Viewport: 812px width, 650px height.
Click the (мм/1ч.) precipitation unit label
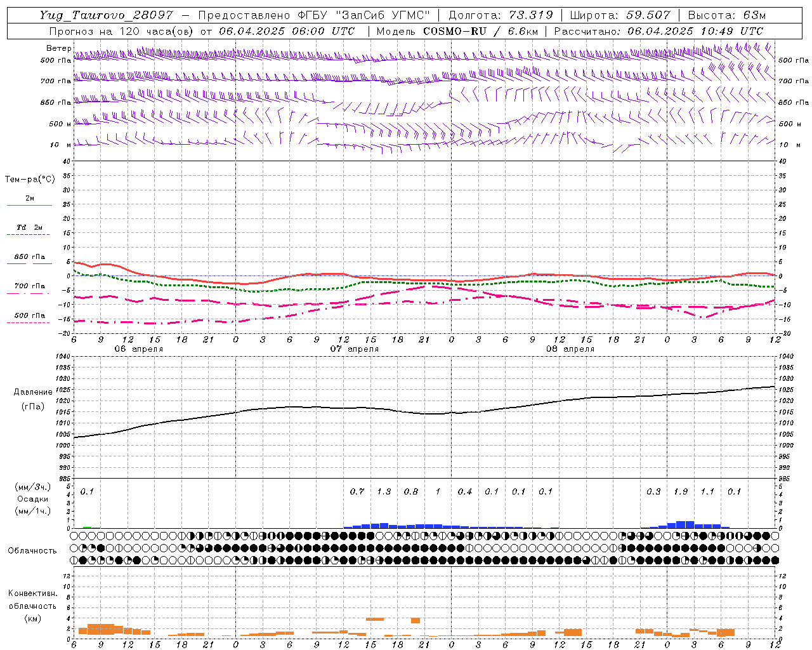33,511
